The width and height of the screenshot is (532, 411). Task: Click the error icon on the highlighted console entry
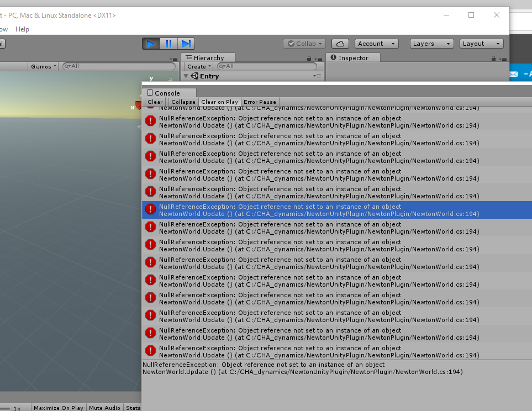point(150,209)
